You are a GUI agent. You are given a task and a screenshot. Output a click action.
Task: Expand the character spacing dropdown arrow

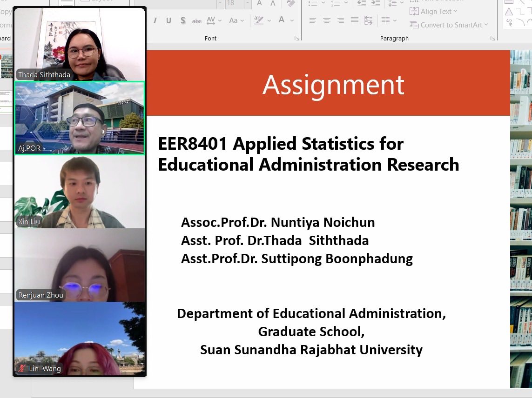(220, 20)
